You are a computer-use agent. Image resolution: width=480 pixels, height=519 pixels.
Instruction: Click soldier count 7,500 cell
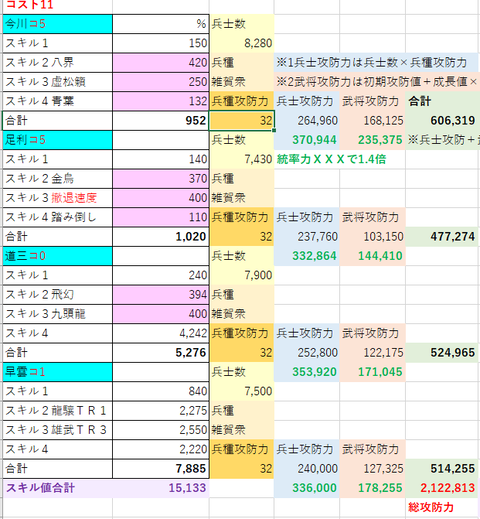tap(242, 391)
